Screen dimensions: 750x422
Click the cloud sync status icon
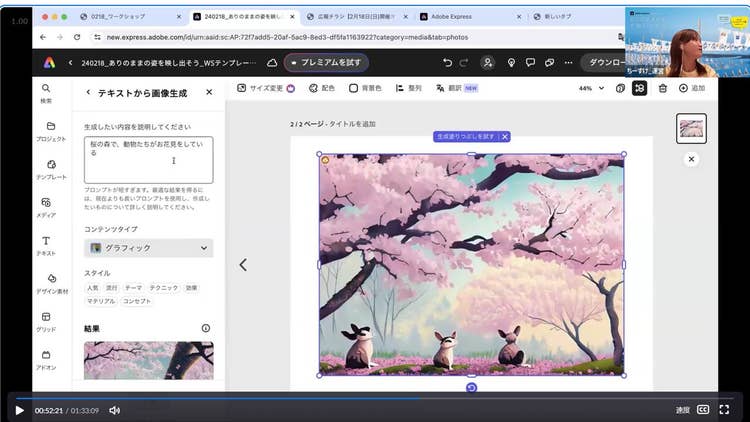[272, 63]
